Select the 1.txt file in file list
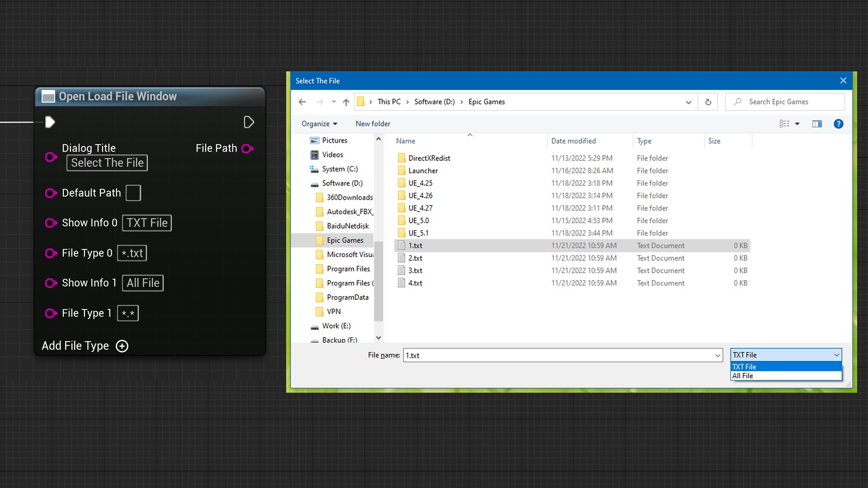Screen dimensions: 868x488 pyautogui.click(x=415, y=245)
